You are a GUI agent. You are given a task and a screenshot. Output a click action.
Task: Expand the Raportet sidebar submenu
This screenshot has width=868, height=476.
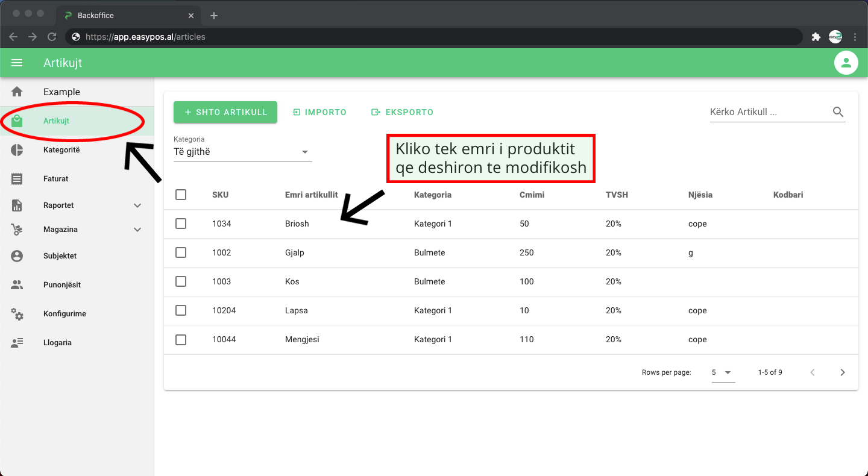tap(137, 205)
